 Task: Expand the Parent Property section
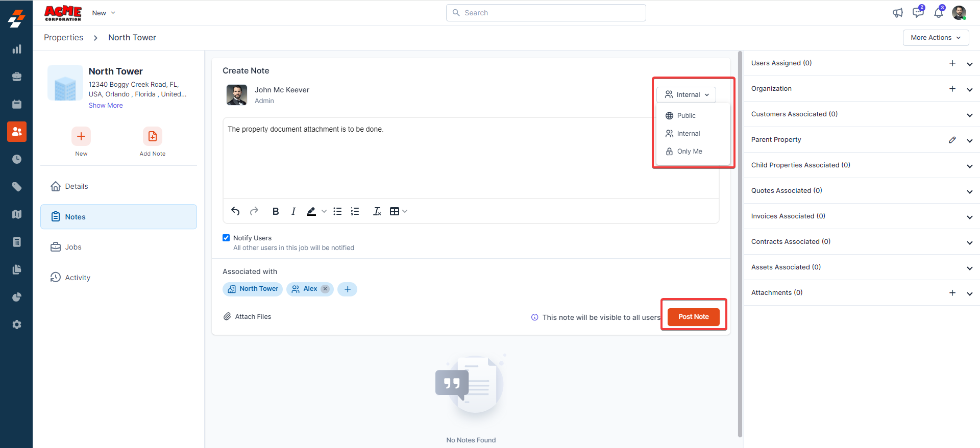[x=969, y=140]
